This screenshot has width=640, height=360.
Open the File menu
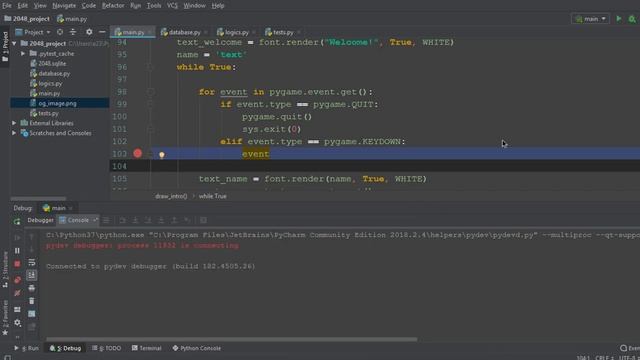point(7,6)
